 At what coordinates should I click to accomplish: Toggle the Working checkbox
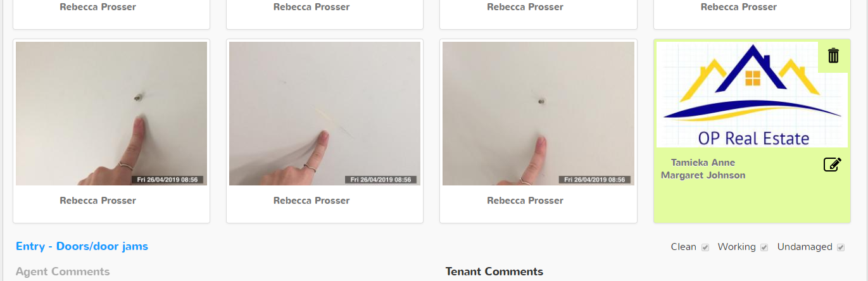click(764, 247)
